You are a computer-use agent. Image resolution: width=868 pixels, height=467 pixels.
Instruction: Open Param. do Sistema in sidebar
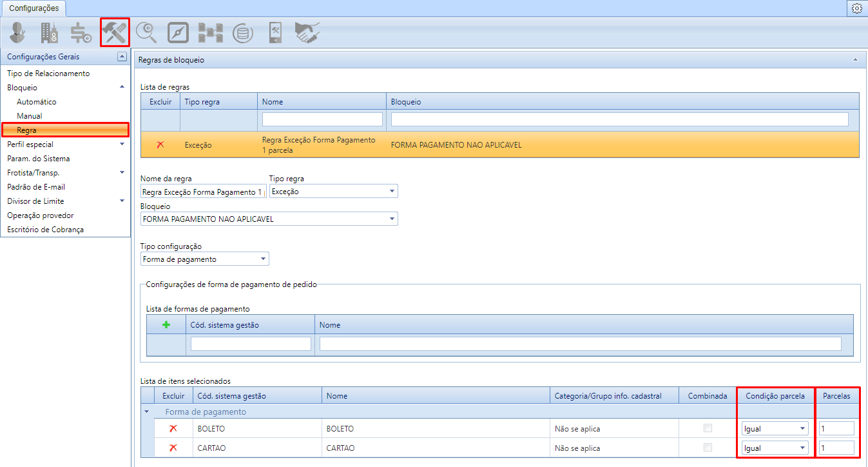click(x=39, y=159)
